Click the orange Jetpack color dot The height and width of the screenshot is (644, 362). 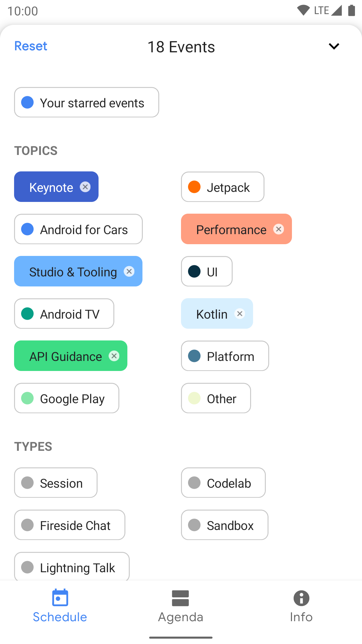194,187
